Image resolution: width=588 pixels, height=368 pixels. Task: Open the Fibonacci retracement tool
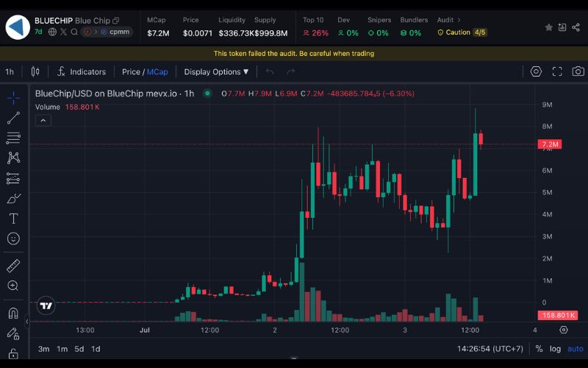click(13, 138)
